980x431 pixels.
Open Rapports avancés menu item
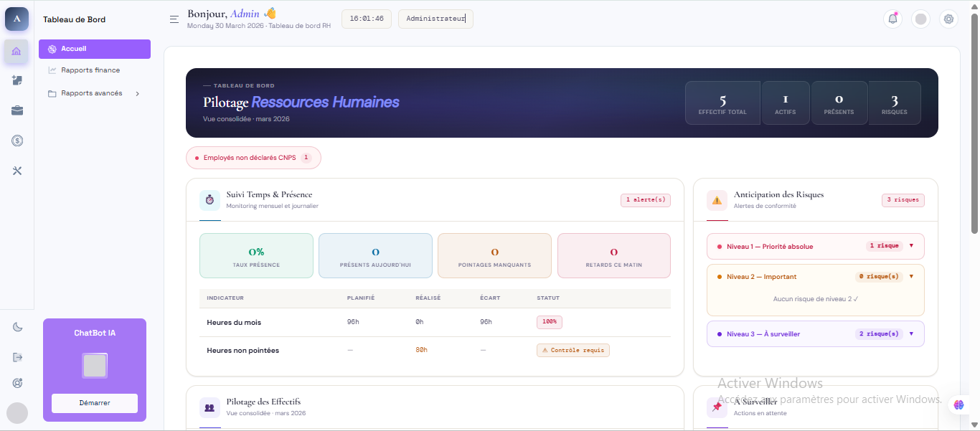click(95, 93)
